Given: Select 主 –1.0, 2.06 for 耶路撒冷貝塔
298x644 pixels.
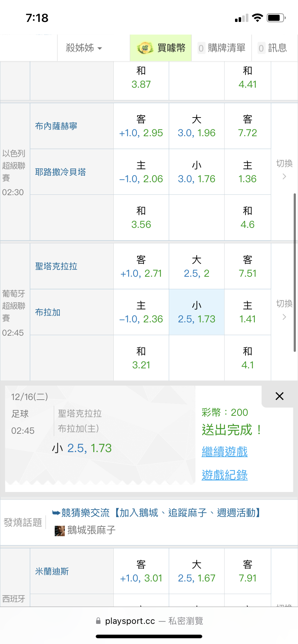Looking at the screenshot, I should point(141,172).
